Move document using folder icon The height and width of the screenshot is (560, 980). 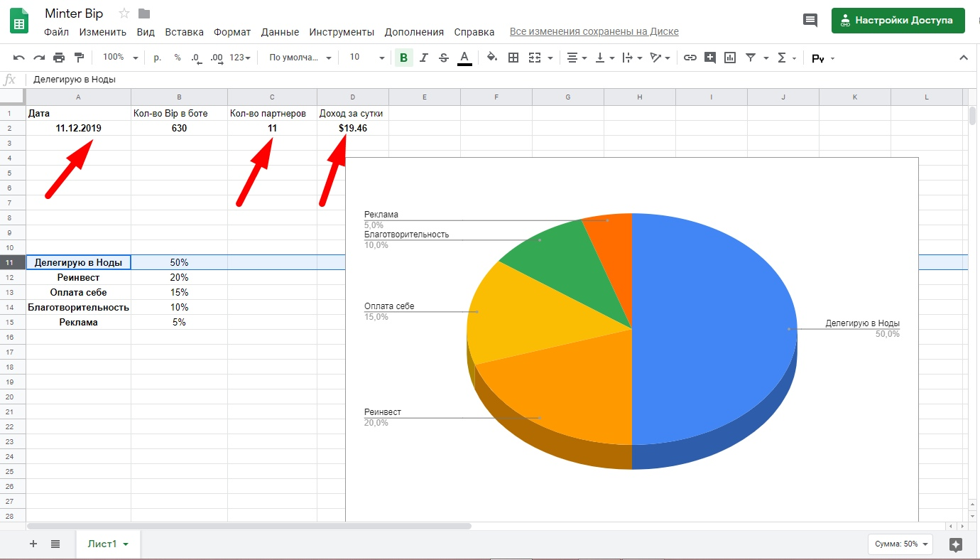pos(144,14)
